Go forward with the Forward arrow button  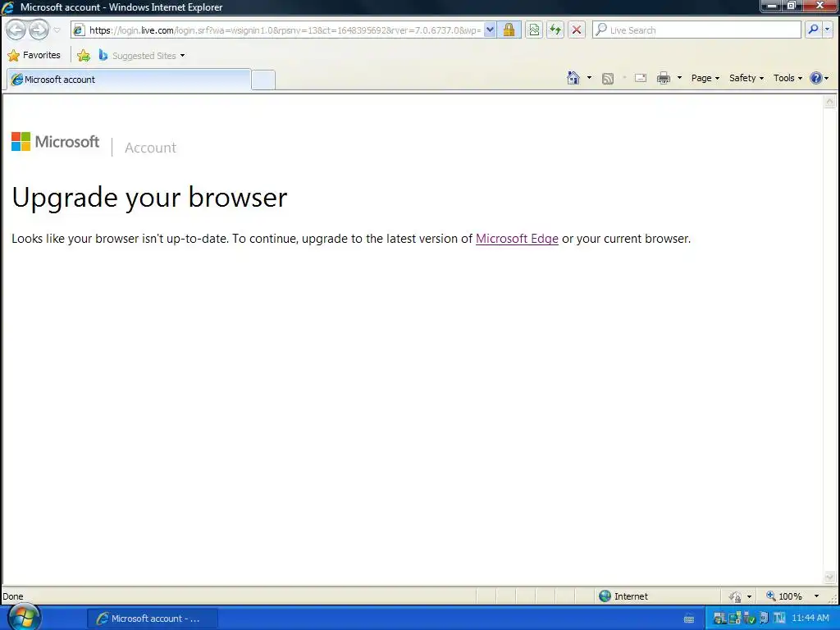click(39, 30)
